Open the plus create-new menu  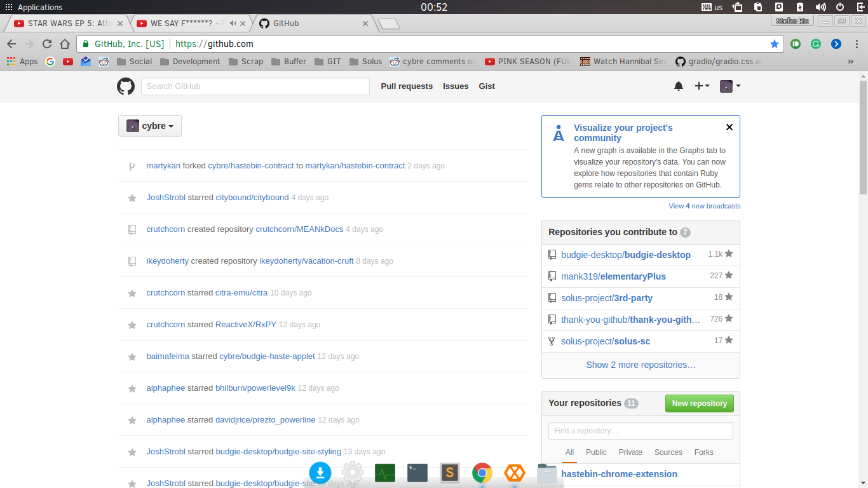pos(702,86)
